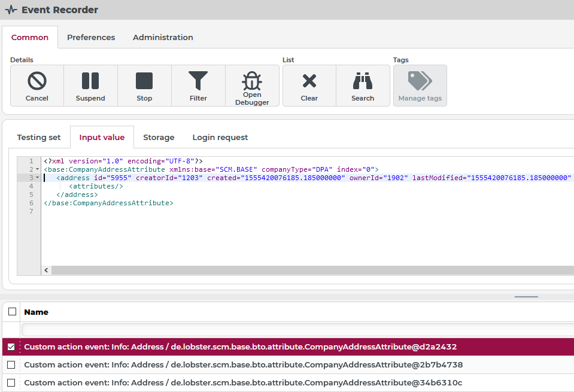Switch to the Common tab
The image size is (574, 392).
pyautogui.click(x=30, y=37)
